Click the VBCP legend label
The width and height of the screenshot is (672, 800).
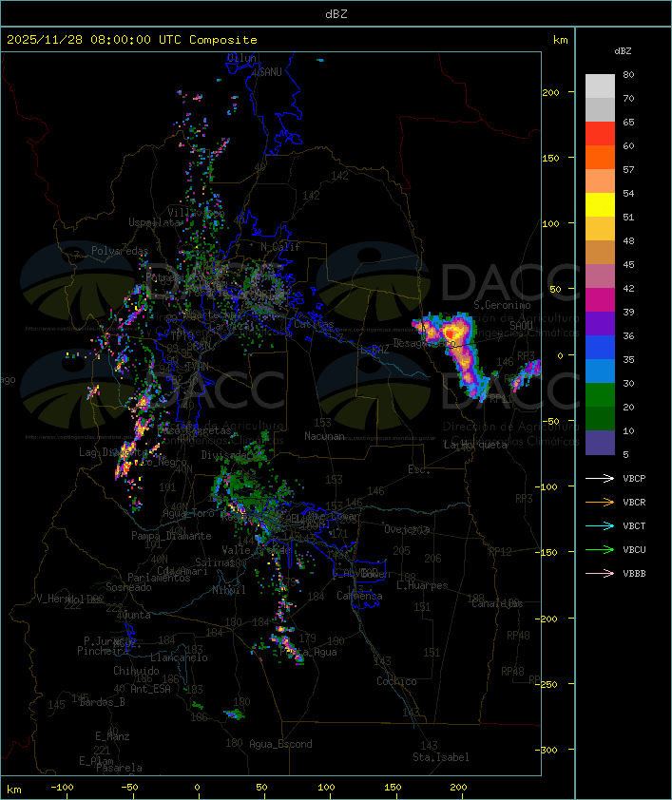pyautogui.click(x=634, y=479)
